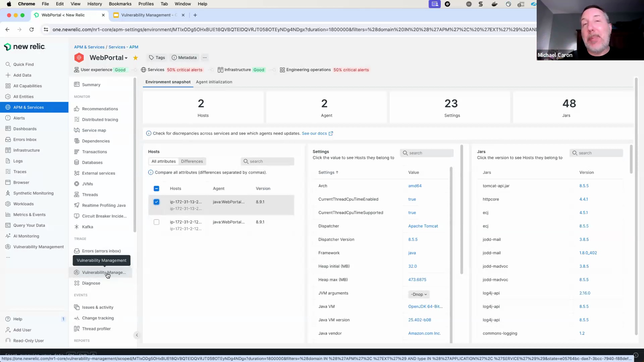644x362 pixels.
Task: Switch to Vulnerability Management browser tab
Action: [x=149, y=15]
